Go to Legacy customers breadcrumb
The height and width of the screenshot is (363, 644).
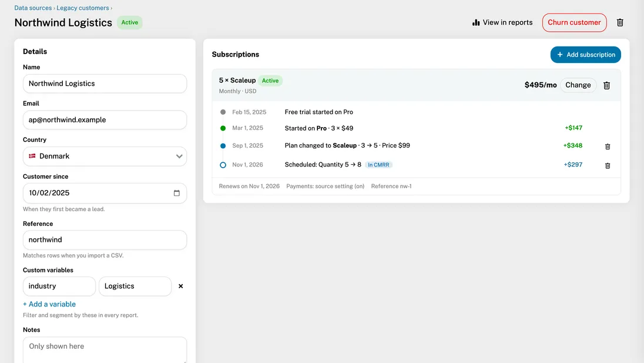(x=82, y=8)
